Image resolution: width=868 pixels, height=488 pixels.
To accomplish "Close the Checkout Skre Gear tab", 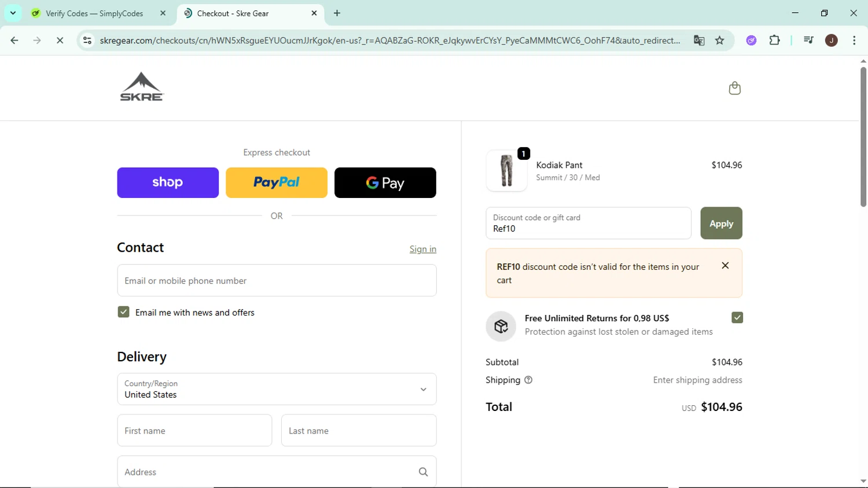I will (x=314, y=13).
